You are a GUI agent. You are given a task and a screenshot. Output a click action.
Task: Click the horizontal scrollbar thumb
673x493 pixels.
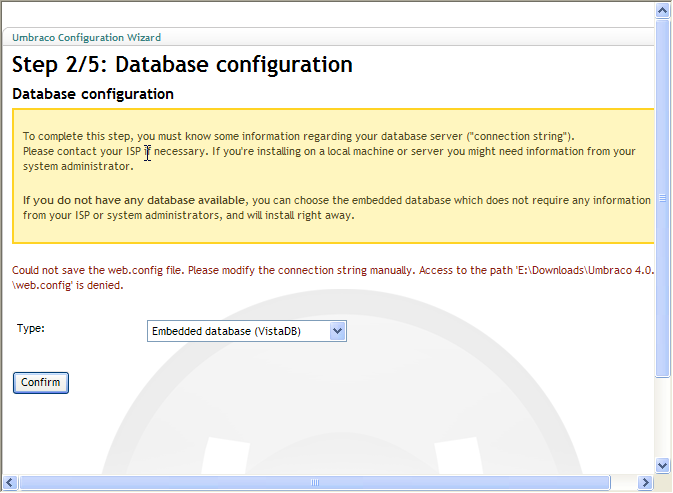315,483
